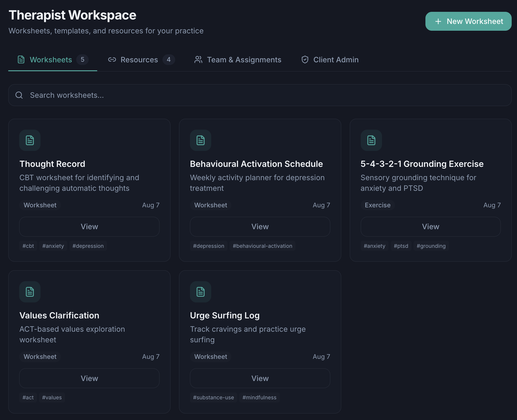Viewport: 517px width, 420px height.
Task: Open the Resources tab
Action: click(141, 60)
